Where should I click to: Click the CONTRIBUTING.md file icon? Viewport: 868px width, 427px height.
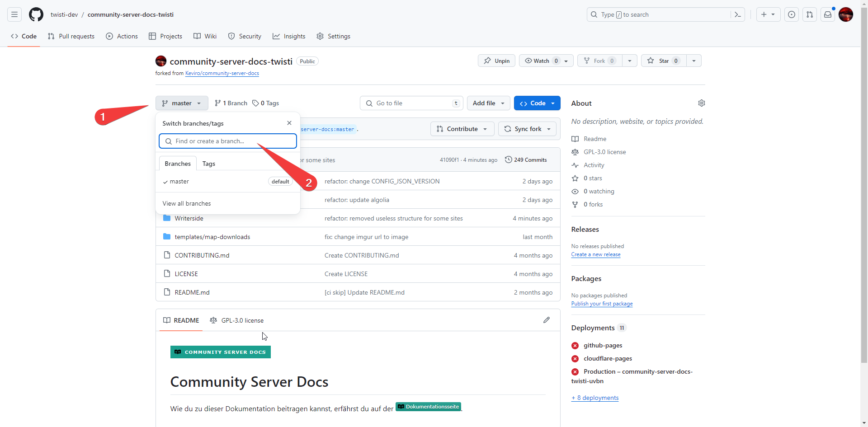click(x=167, y=255)
